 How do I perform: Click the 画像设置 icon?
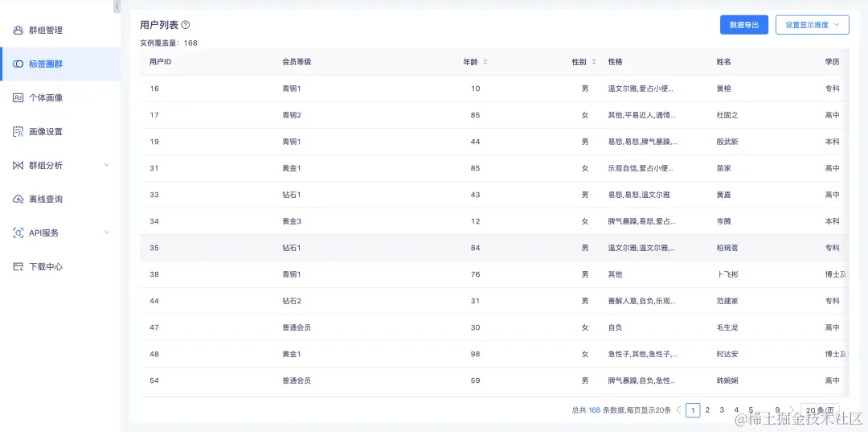[x=18, y=132]
